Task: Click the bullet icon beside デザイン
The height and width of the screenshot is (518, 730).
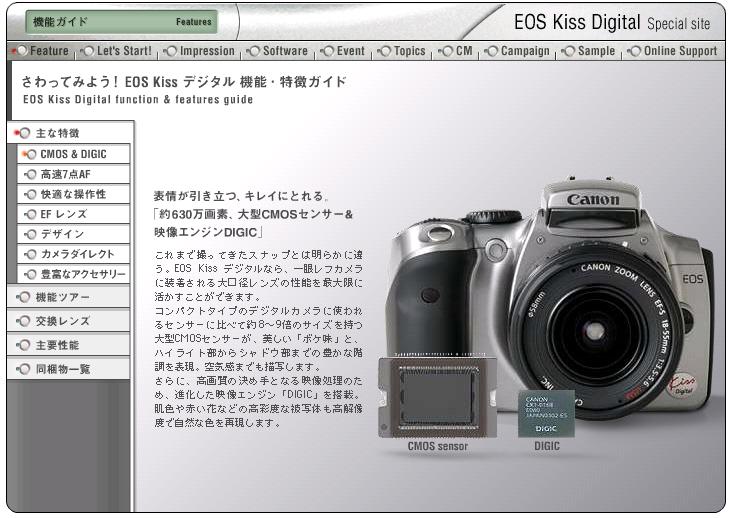Action: (x=30, y=235)
